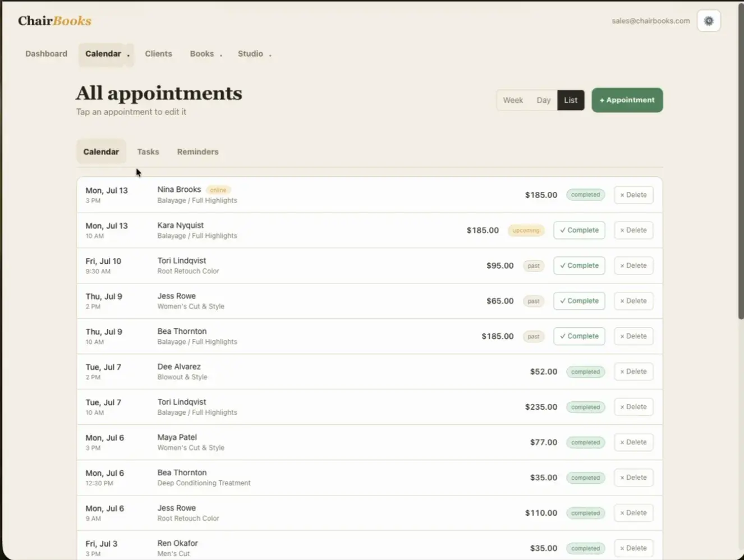This screenshot has height=560, width=744.
Task: Mark Kara Nyquist appointment complete
Action: [x=579, y=230]
